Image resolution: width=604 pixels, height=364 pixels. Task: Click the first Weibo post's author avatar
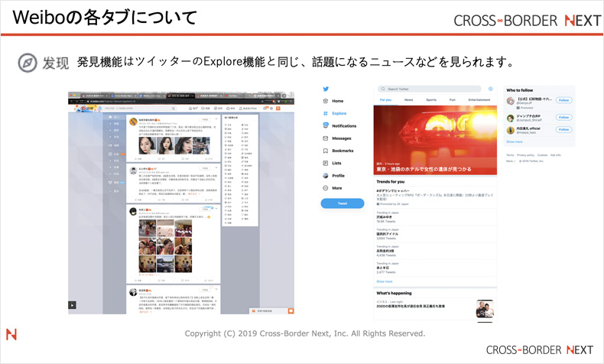click(133, 122)
